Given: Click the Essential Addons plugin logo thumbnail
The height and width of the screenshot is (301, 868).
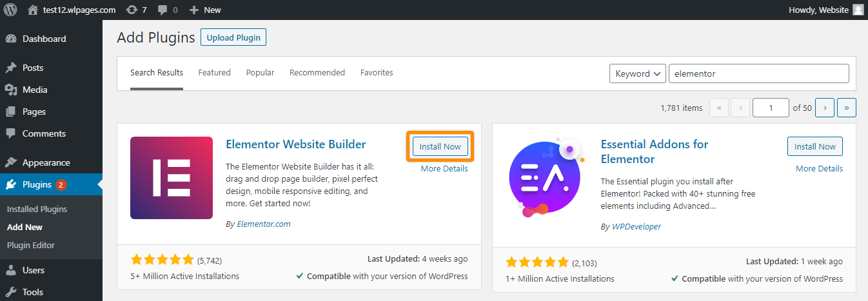Looking at the screenshot, I should pos(546,178).
